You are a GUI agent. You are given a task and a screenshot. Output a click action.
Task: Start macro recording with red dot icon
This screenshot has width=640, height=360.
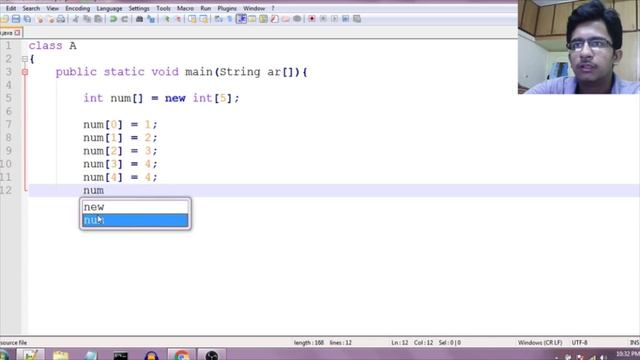[311, 19]
